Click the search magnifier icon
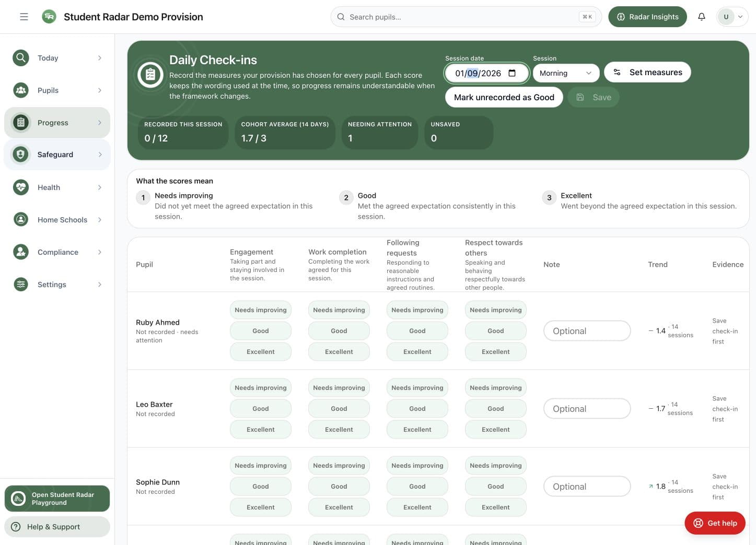This screenshot has width=756, height=545. coord(341,17)
